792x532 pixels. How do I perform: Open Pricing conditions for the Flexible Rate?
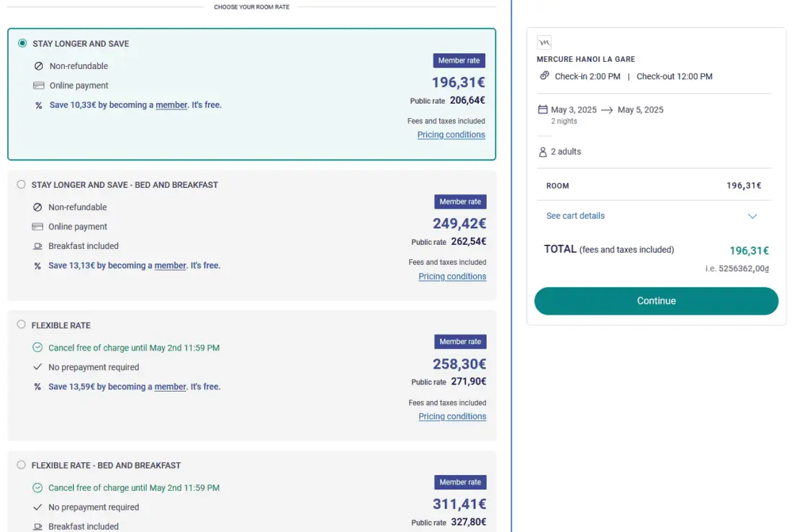pos(452,416)
